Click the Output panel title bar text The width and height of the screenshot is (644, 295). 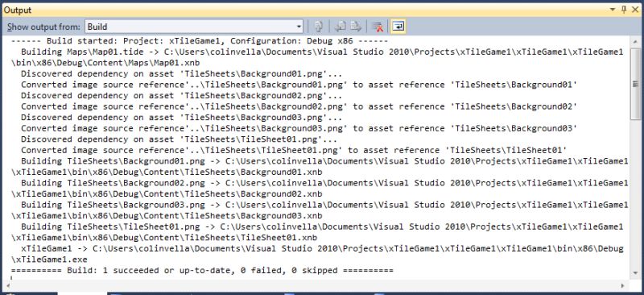[x=18, y=10]
